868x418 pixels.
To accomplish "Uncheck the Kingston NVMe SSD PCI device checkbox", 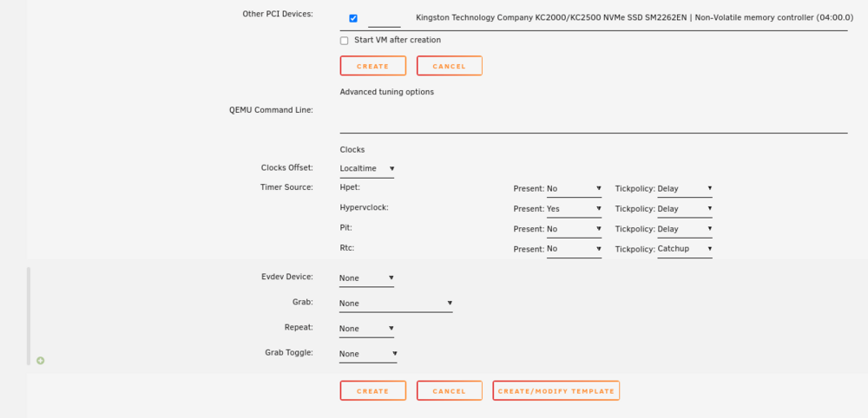I will 353,18.
